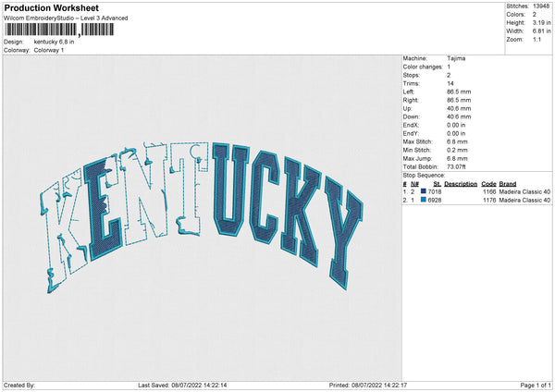Screen dimensions: 555x392
Task: Click the 'Stop Sequence:' heading
Action: (x=424, y=176)
